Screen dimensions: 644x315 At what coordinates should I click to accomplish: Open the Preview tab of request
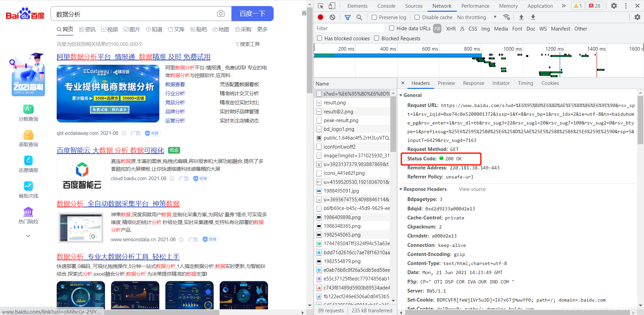click(x=446, y=83)
